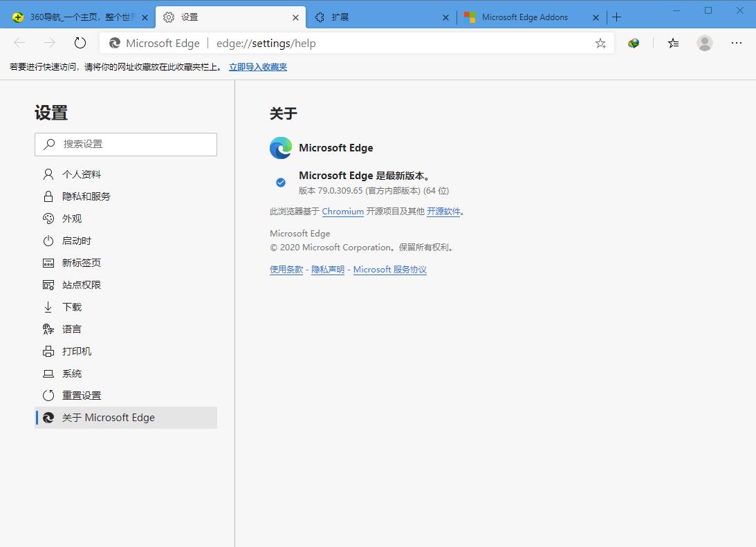
Task: Click the address bar URL edge://settings/help
Action: pos(266,44)
